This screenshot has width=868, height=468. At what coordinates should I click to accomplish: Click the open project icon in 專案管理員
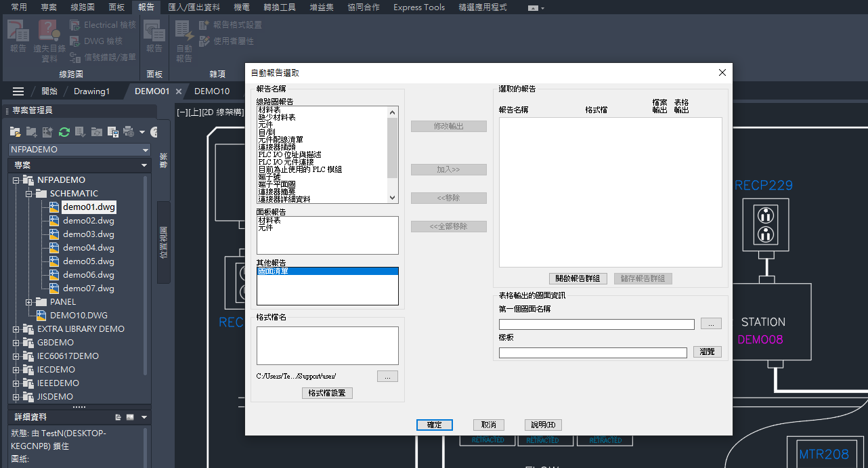click(16, 132)
